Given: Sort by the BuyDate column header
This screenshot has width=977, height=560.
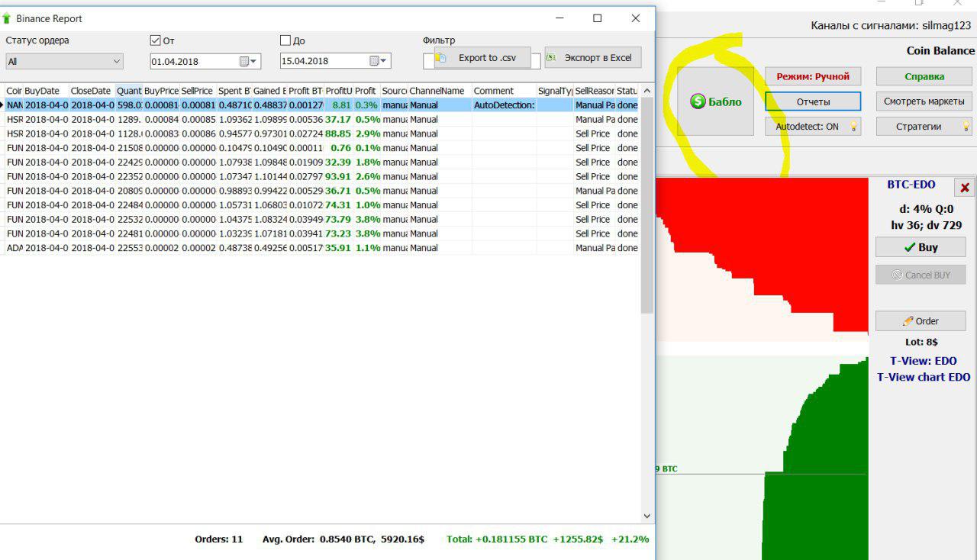Looking at the screenshot, I should click(x=46, y=91).
